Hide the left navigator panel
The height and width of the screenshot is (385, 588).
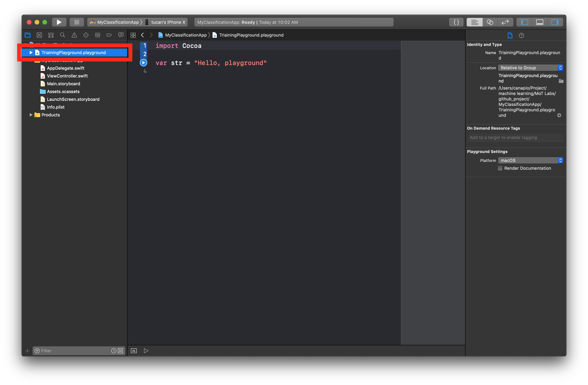coord(524,22)
